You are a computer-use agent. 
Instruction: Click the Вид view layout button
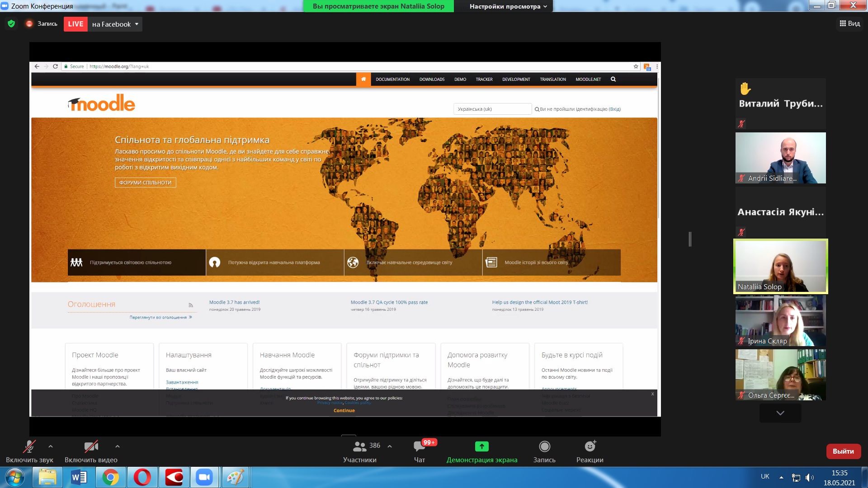[849, 23]
